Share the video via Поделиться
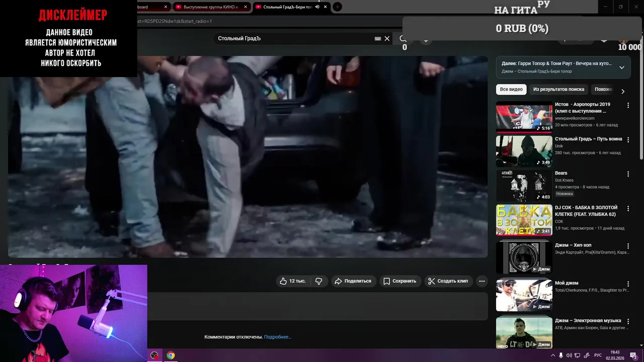 click(x=353, y=281)
